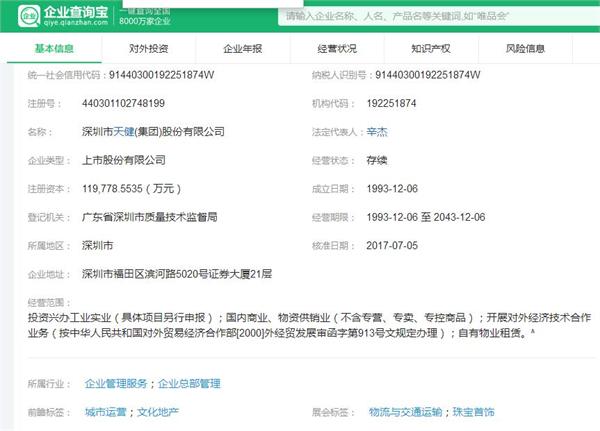This screenshot has width=600, height=431.
Task: Switch to the 基本信息 tab
Action: [54, 49]
